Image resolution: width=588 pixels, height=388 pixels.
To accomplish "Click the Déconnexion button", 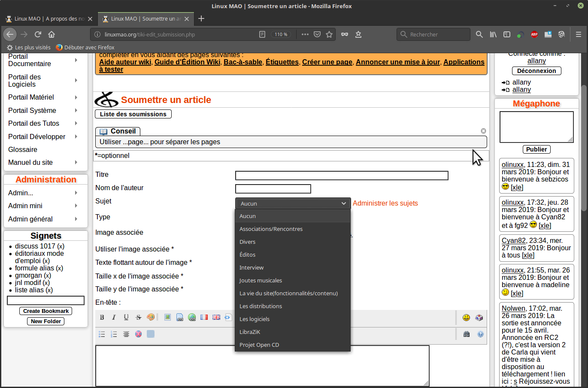I will [x=536, y=71].
